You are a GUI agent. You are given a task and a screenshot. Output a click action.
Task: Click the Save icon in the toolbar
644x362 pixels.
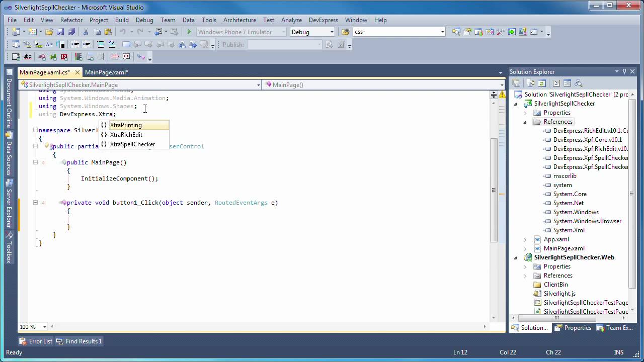click(60, 32)
